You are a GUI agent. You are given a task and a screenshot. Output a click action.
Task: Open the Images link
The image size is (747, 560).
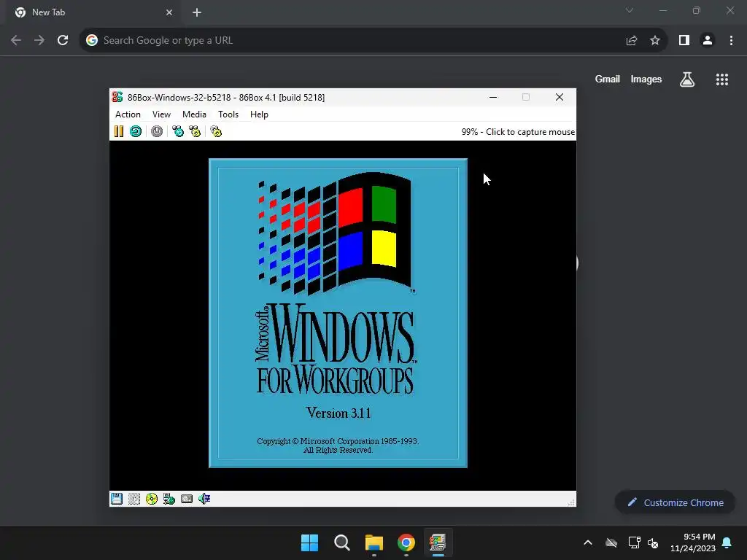[x=646, y=79]
